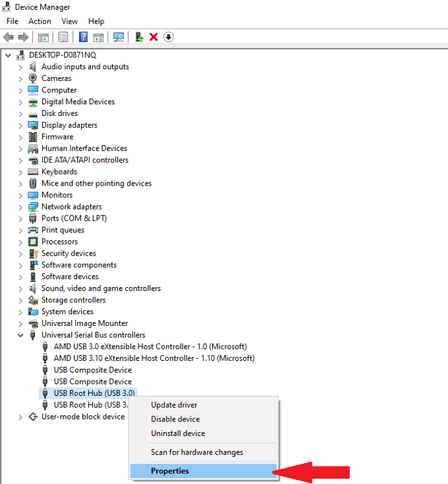This screenshot has height=484, width=448.
Task: Open the Help menu
Action: click(96, 21)
